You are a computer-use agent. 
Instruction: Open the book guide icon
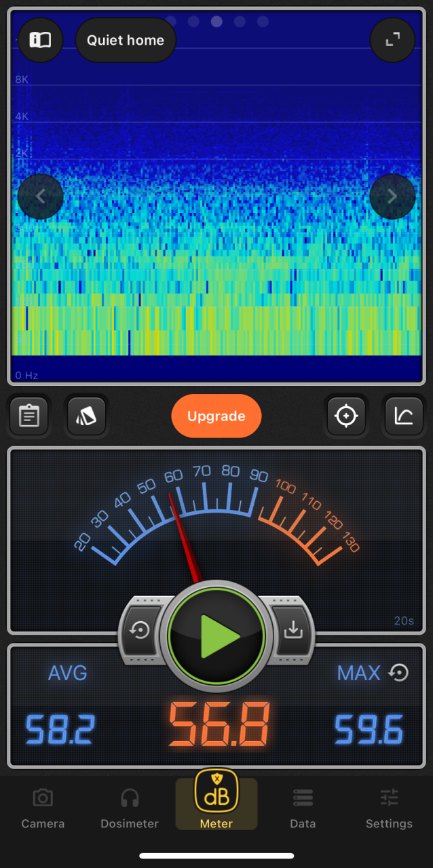click(40, 40)
